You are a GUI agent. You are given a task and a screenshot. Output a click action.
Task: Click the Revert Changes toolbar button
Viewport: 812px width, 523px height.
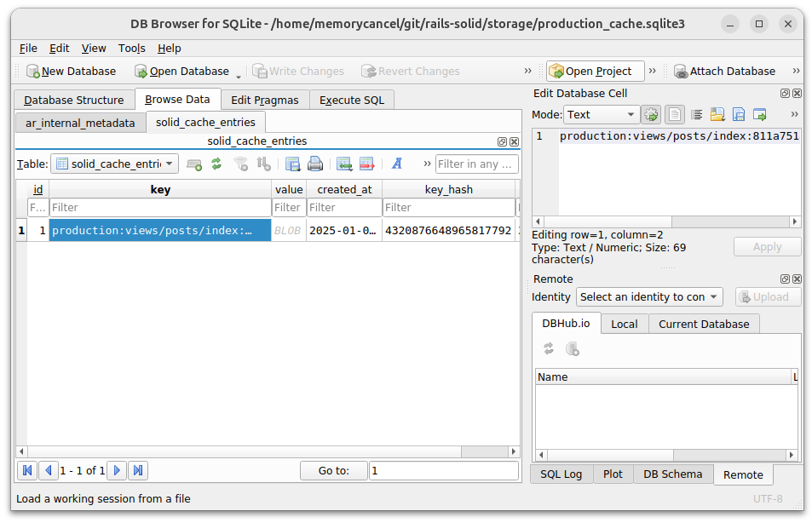pos(411,71)
